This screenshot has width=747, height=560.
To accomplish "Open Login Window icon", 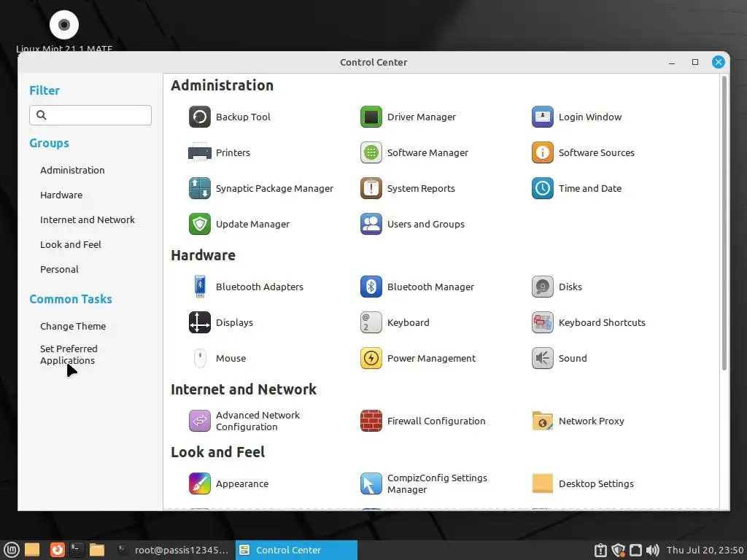I will point(543,117).
